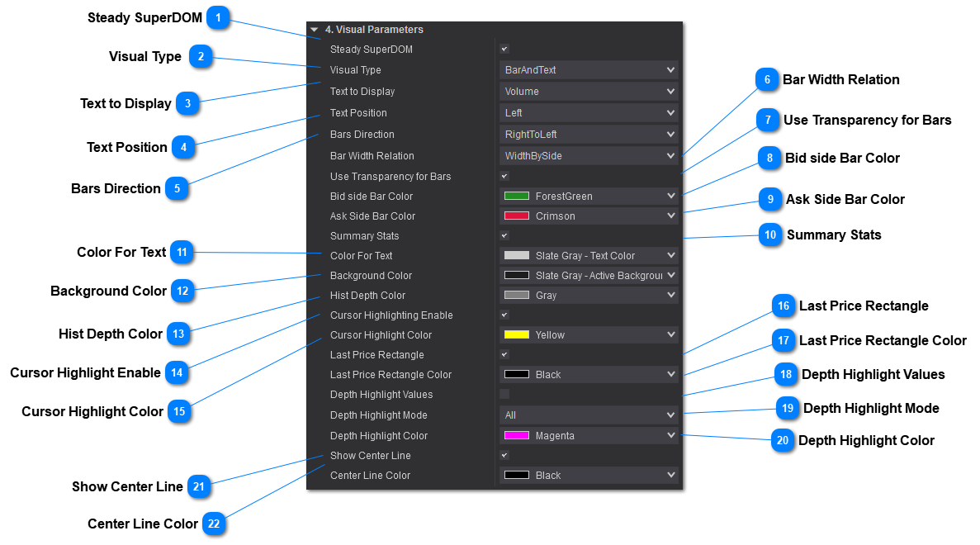Click the 'Bid side Bar Color' row label inside the panel
Viewport: 980px width, 545px height.
(x=372, y=197)
